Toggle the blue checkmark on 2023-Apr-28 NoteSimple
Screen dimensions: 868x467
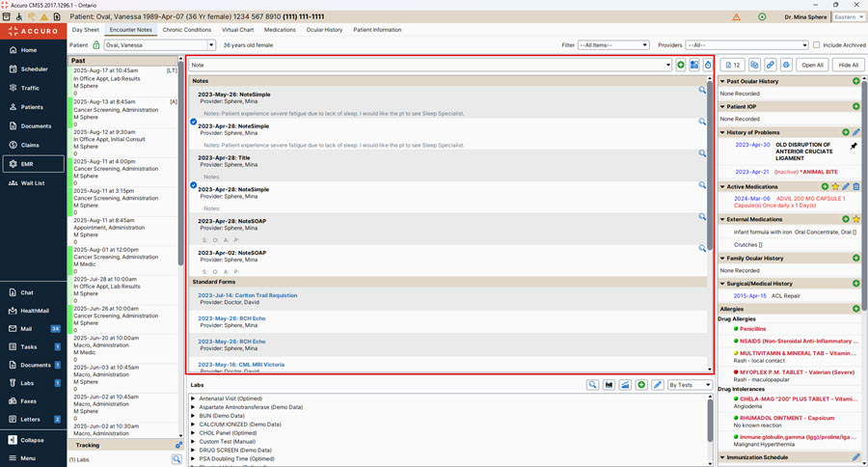tap(194, 123)
